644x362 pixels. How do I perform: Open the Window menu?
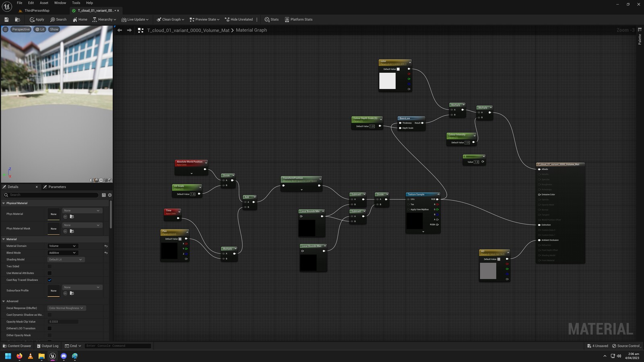[60, 3]
